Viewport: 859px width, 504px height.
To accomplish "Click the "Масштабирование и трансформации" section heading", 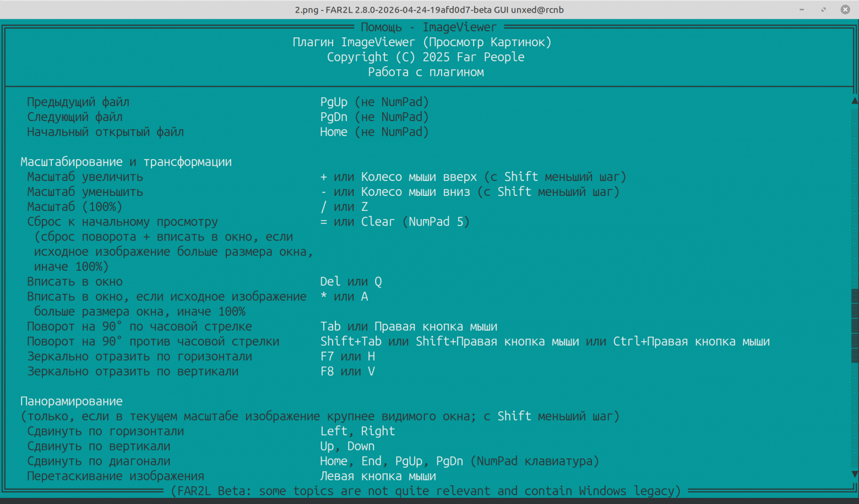I will coord(126,162).
